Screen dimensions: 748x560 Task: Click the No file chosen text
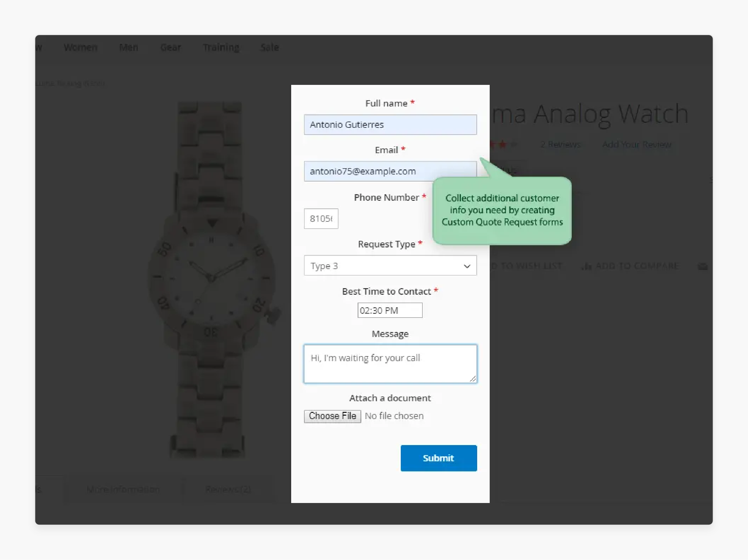coord(394,416)
